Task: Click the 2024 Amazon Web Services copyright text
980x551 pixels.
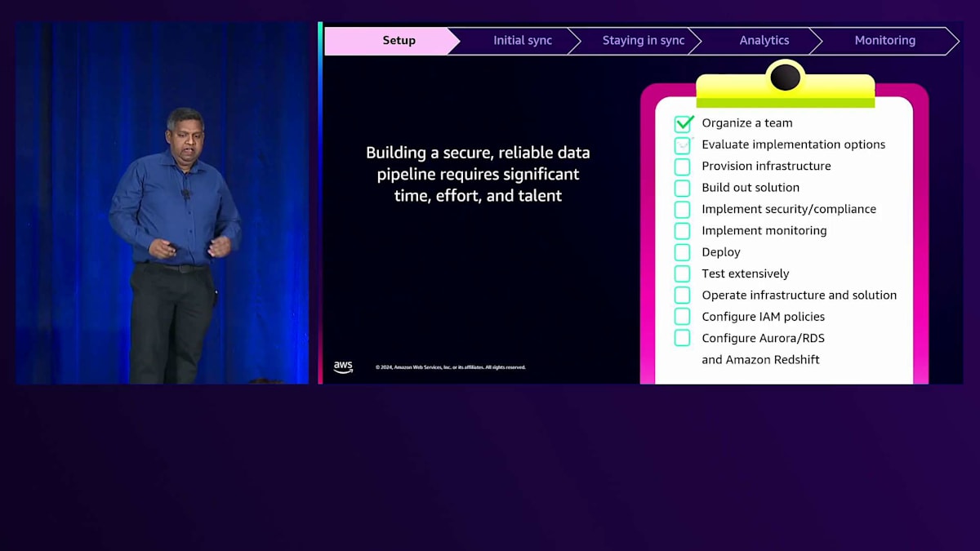Action: coord(451,367)
